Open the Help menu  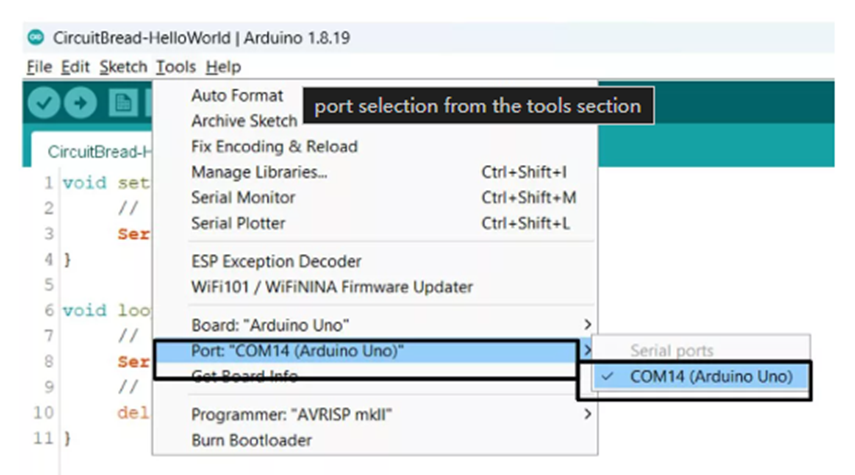[223, 67]
